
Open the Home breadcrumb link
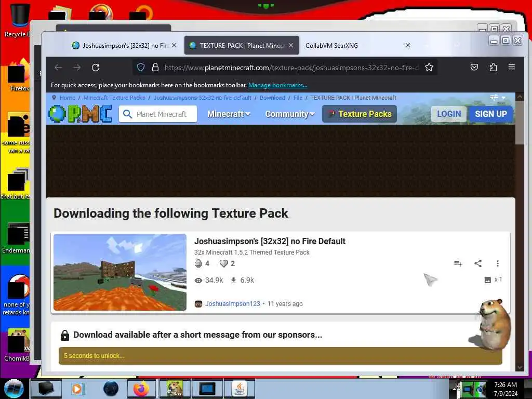pos(67,98)
